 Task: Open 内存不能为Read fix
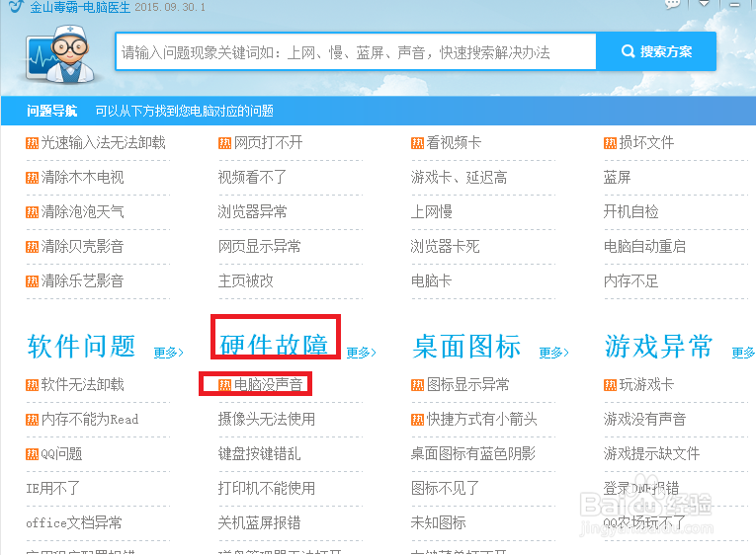pos(90,419)
